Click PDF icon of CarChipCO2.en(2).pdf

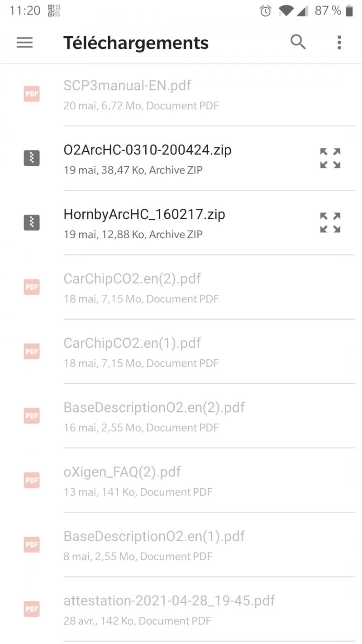[32, 287]
